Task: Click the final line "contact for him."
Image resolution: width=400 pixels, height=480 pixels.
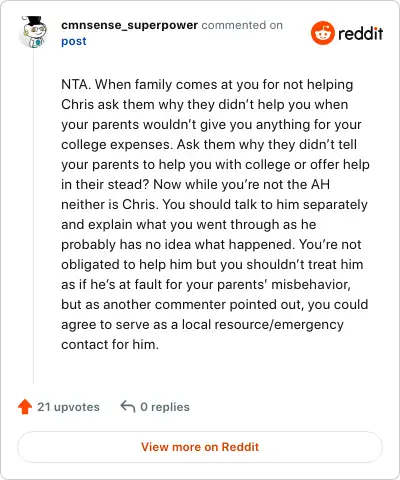Action: click(x=110, y=344)
